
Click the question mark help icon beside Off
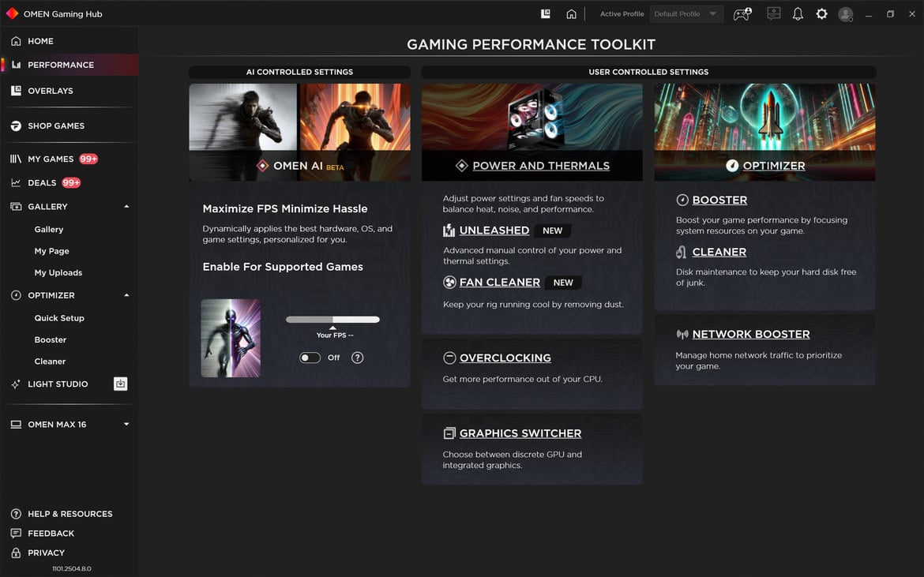click(x=357, y=358)
